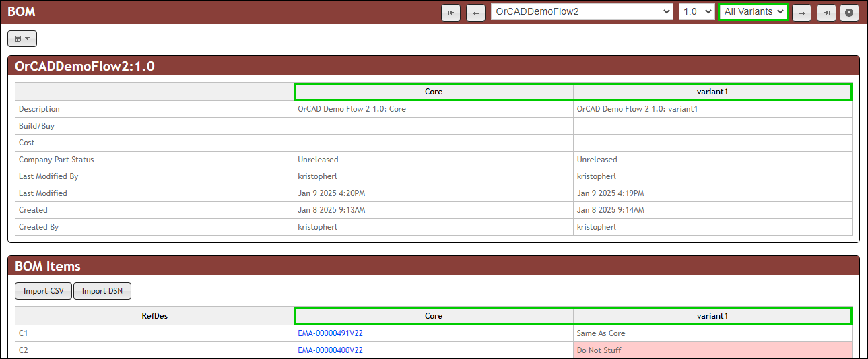
Task: Click the Same As Core cell
Action: point(712,333)
